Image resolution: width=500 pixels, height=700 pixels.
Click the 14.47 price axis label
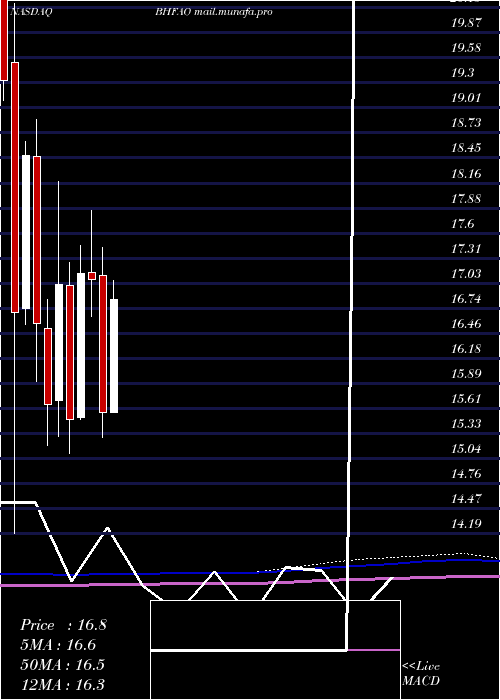(466, 499)
